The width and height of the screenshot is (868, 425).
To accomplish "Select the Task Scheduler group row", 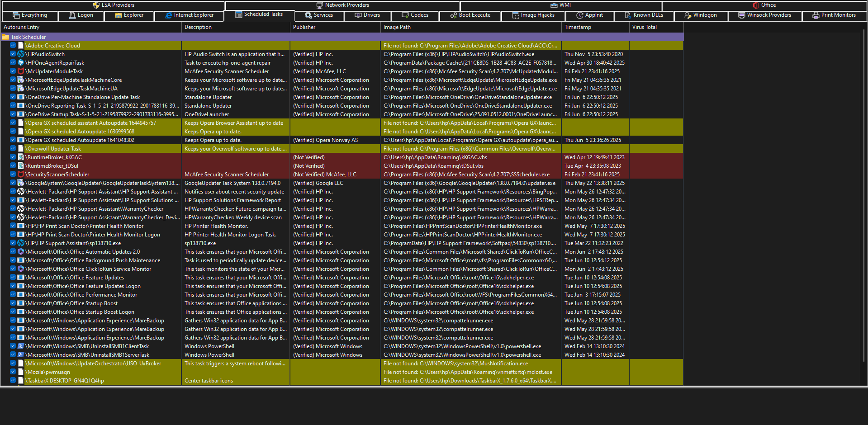I will point(342,37).
